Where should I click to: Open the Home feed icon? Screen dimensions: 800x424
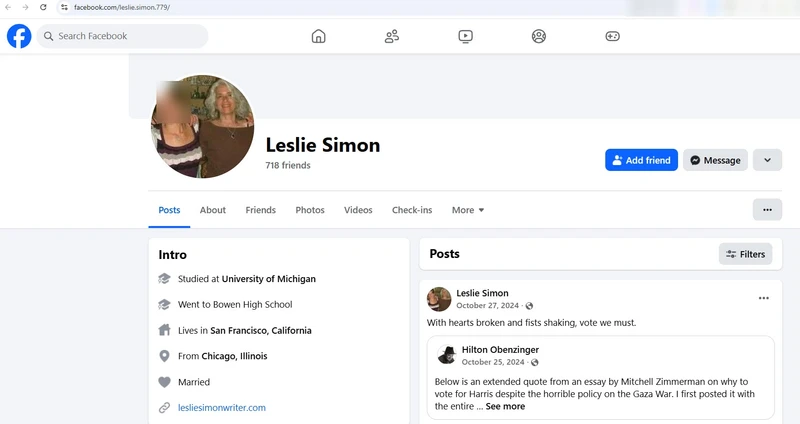(x=318, y=36)
